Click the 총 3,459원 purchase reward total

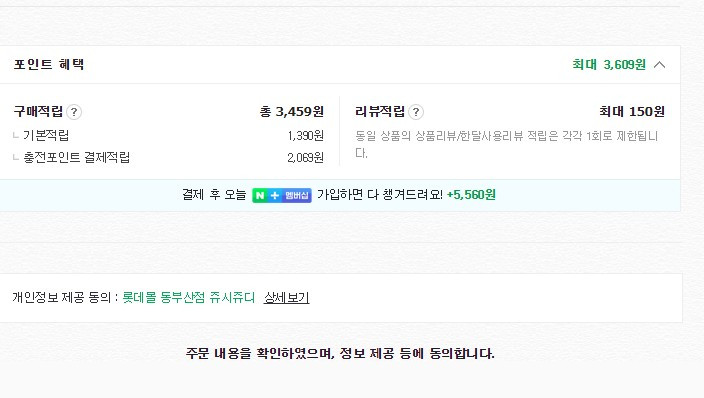point(292,111)
